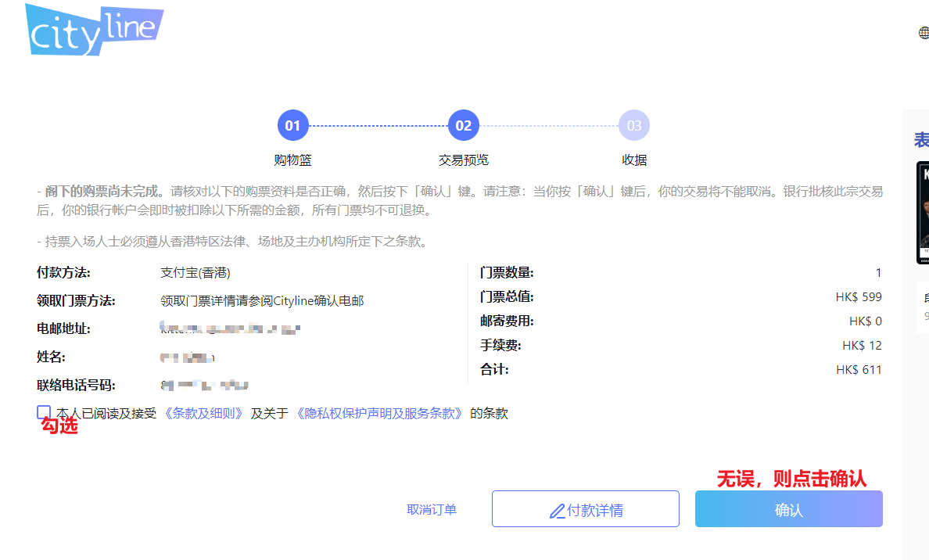
Task: Click the greyed step 03 circle
Action: pos(633,125)
